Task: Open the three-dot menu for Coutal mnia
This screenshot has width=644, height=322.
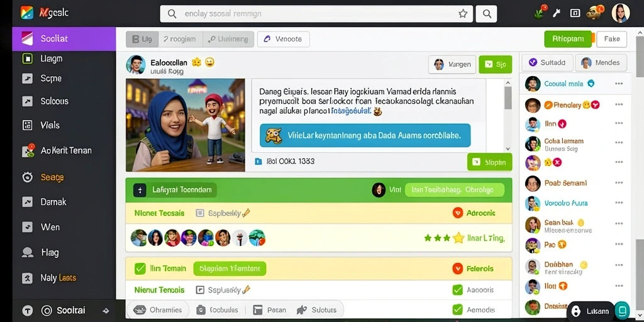Action: coord(619,84)
